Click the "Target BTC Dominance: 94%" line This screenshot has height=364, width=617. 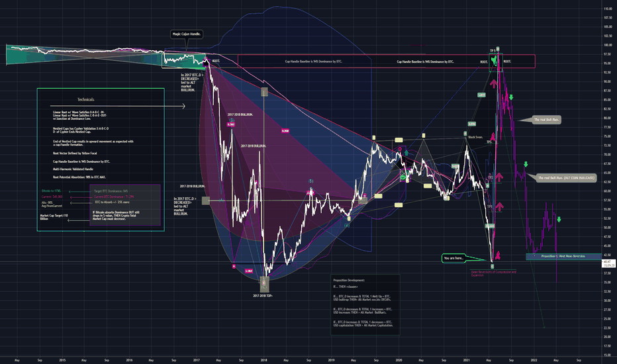click(x=111, y=191)
